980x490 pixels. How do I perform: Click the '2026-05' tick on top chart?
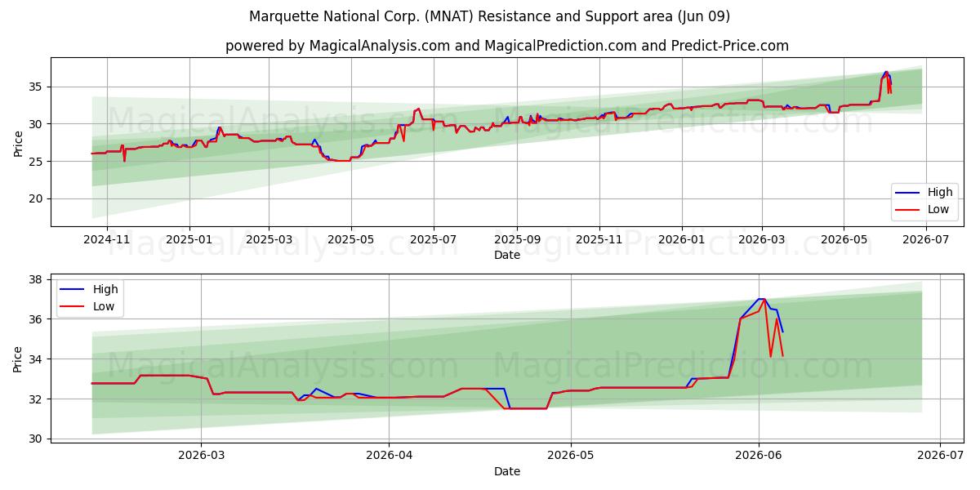coord(844,240)
